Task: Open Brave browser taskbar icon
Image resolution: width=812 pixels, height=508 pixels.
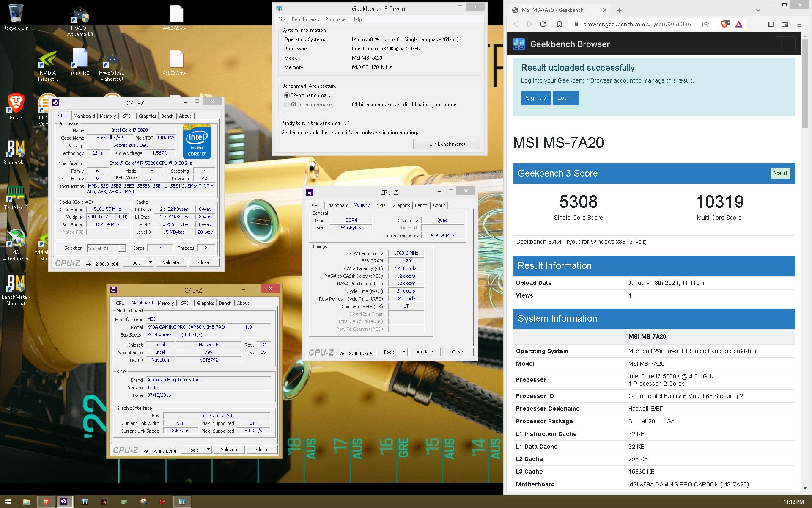Action: coord(46,502)
